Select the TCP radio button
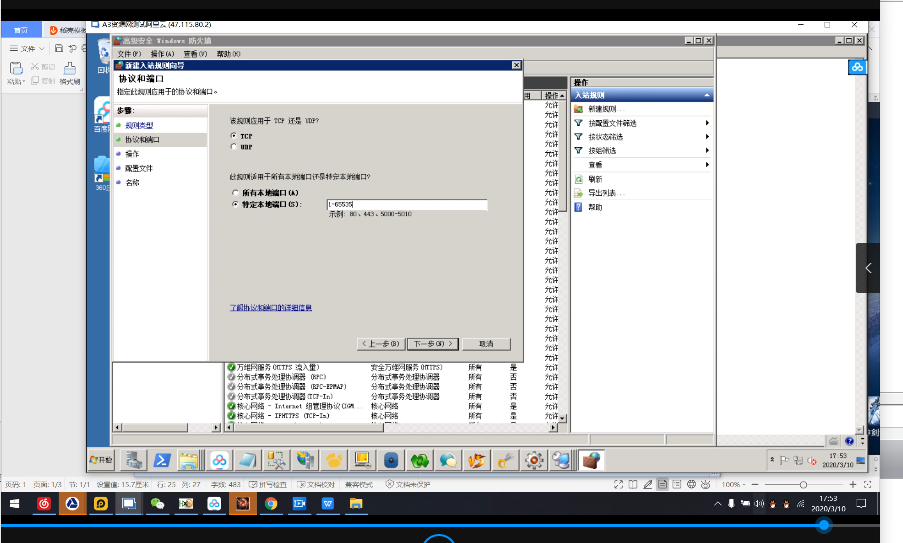This screenshot has height=543, width=903. point(234,135)
